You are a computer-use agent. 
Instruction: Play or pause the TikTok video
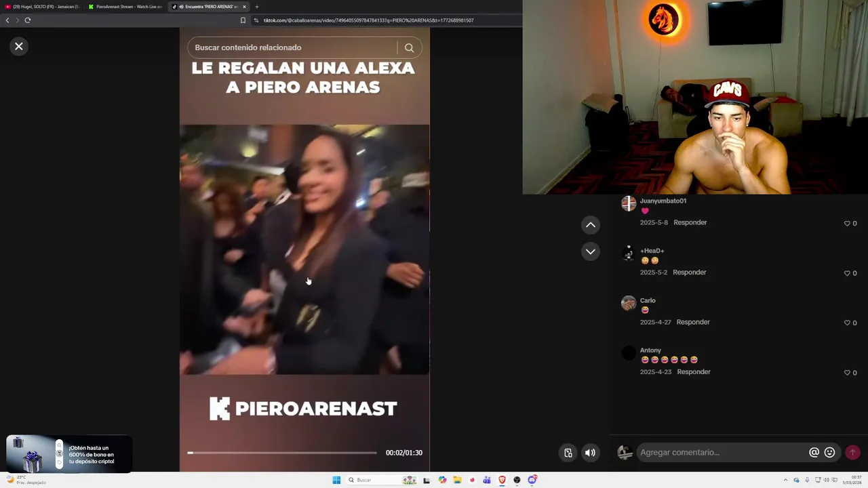[x=304, y=249]
